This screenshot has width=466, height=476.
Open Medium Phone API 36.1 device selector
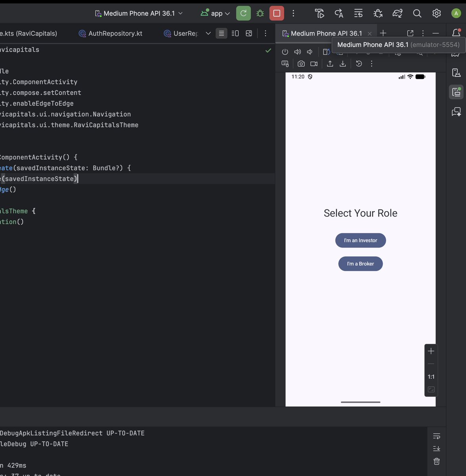139,13
